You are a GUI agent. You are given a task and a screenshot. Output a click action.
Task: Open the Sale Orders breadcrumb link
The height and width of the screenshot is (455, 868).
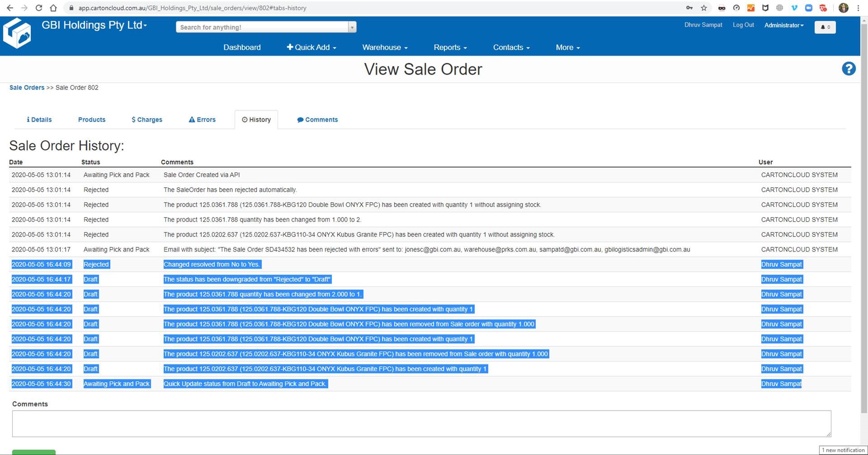click(27, 88)
